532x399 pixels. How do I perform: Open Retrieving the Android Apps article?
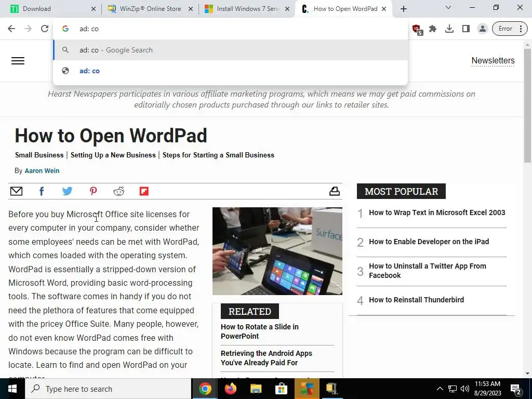pos(267,358)
